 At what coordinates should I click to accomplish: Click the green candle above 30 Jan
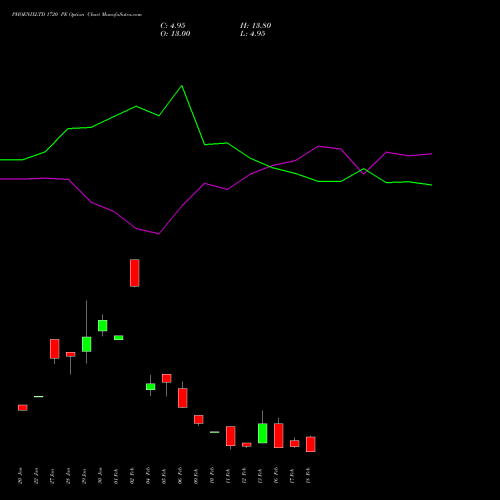click(x=103, y=326)
